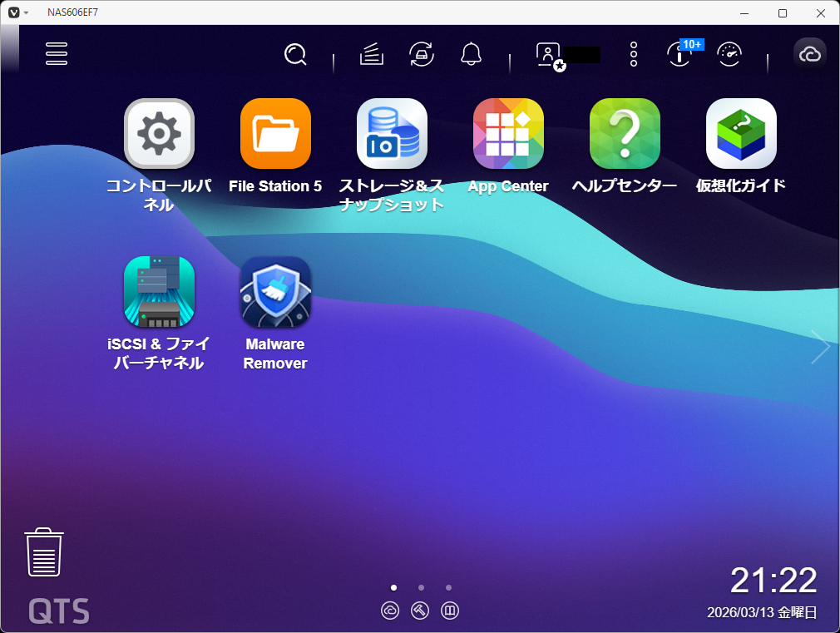Screen dimensions: 840x633
Task: Click the right arrow to next desktop
Action: 820,347
